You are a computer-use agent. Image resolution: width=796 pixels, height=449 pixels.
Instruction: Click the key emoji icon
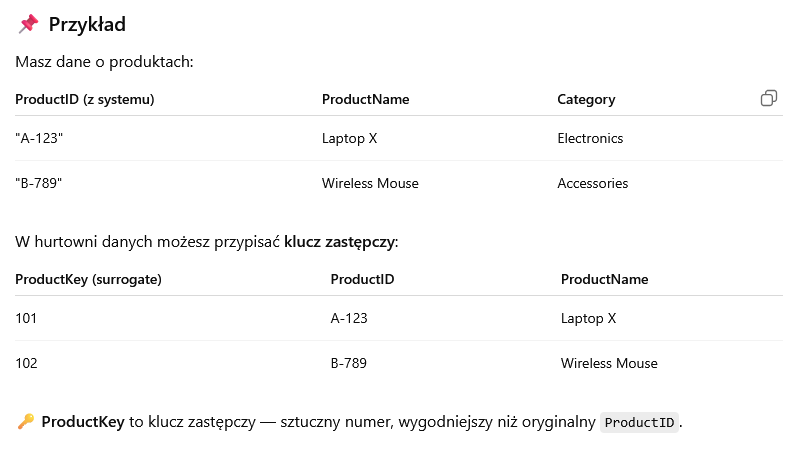point(26,421)
